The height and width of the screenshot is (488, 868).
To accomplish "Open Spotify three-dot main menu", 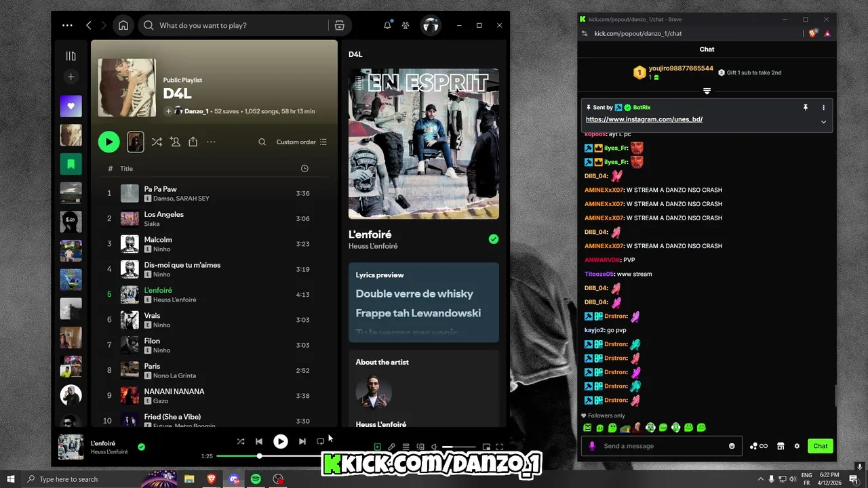I will pyautogui.click(x=67, y=25).
